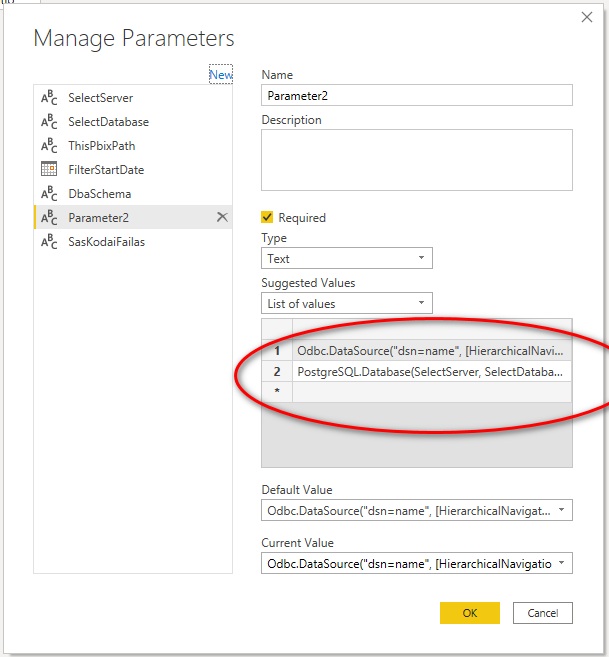This screenshot has height=657, width=609.
Task: Select the SelectServer parameter
Action: click(133, 98)
